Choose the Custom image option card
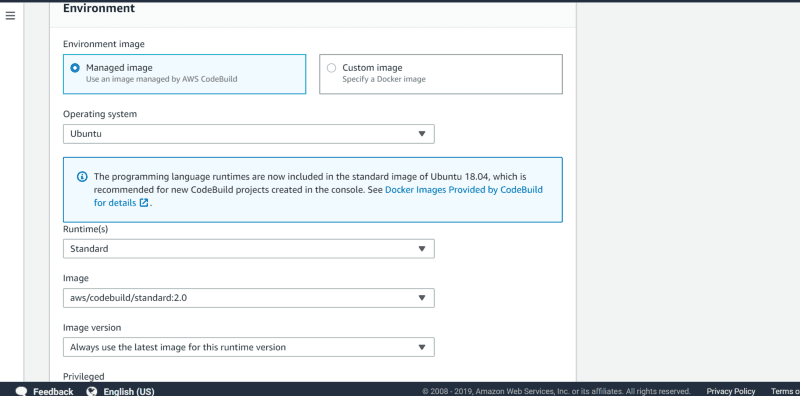800x396 pixels. click(x=441, y=74)
